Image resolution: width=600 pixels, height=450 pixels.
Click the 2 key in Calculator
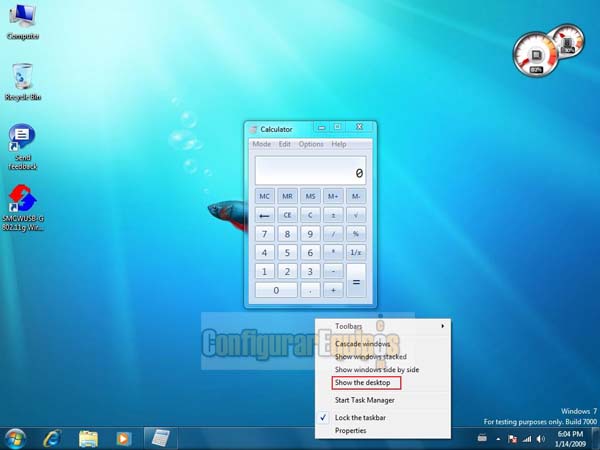point(287,271)
